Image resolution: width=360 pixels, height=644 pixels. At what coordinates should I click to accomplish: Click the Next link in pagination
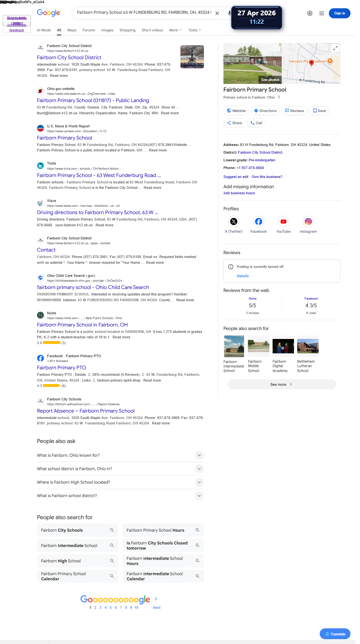click(157, 608)
